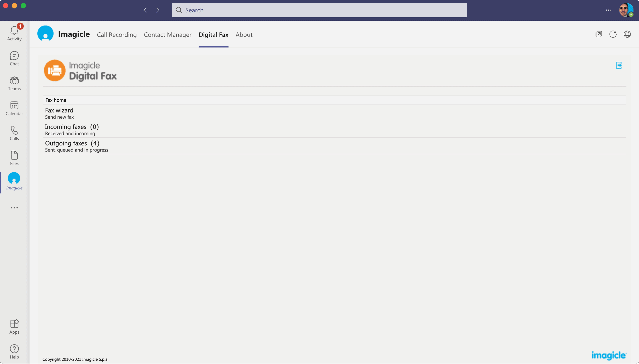Expand more apps ellipsis in sidebar
The image size is (639, 364).
(x=14, y=208)
